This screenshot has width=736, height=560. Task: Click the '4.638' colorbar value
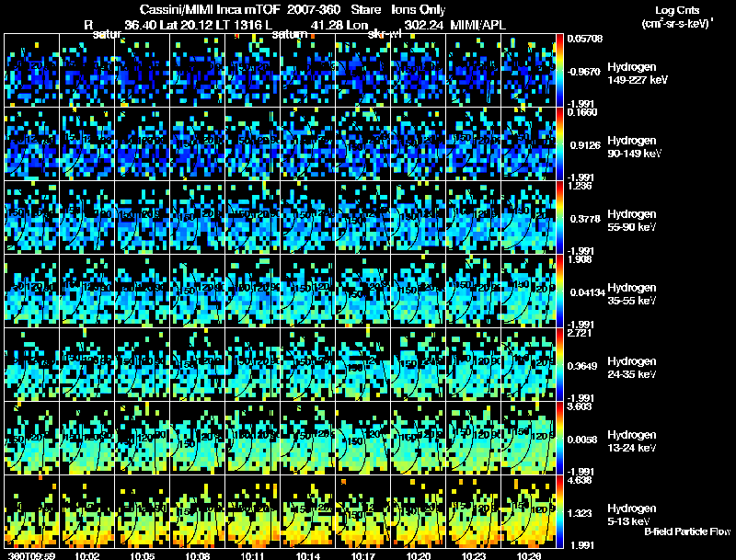[580, 481]
